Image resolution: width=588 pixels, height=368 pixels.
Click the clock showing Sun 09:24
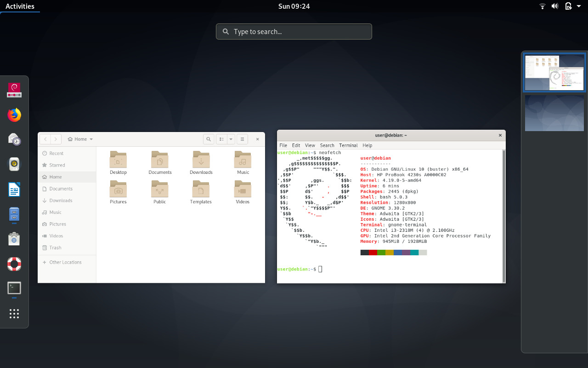294,6
